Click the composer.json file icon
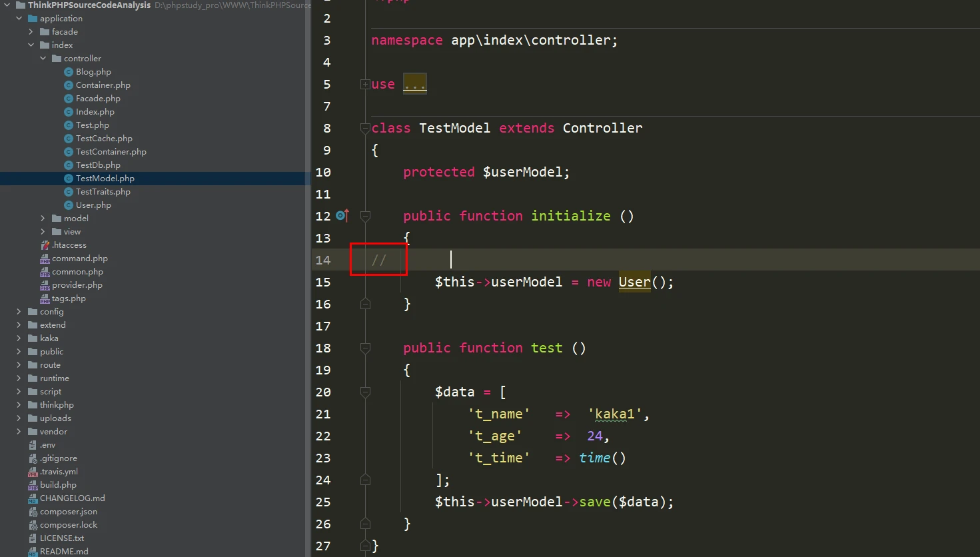Screen dimensions: 980x557 [x=33, y=512]
